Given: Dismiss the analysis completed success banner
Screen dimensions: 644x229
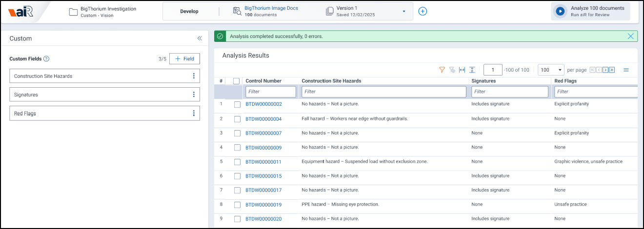Looking at the screenshot, I should click(x=630, y=36).
